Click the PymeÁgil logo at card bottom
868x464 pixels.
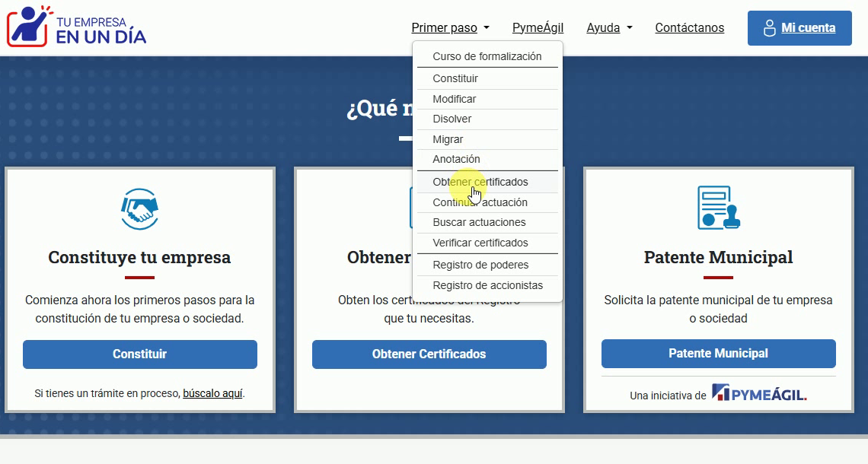pos(759,393)
